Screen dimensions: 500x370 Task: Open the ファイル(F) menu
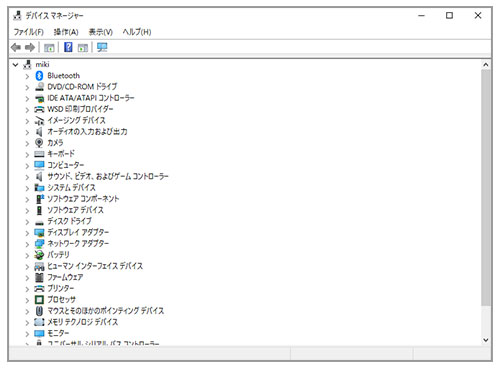(28, 32)
